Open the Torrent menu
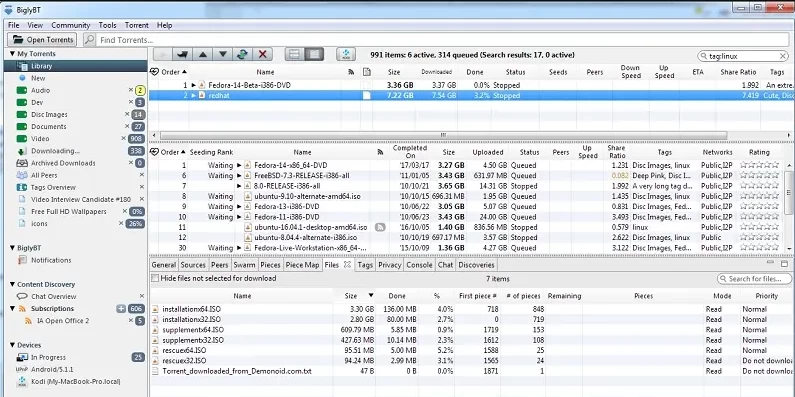The image size is (795, 397). tap(137, 25)
